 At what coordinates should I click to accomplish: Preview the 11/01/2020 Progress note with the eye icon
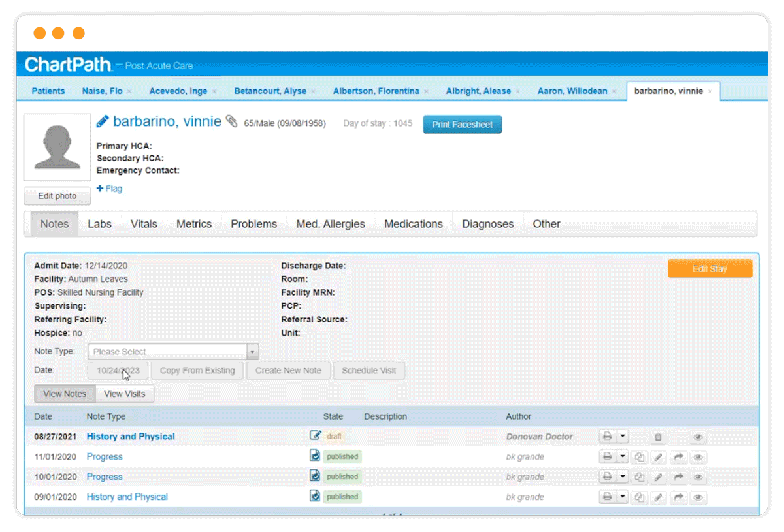point(698,457)
